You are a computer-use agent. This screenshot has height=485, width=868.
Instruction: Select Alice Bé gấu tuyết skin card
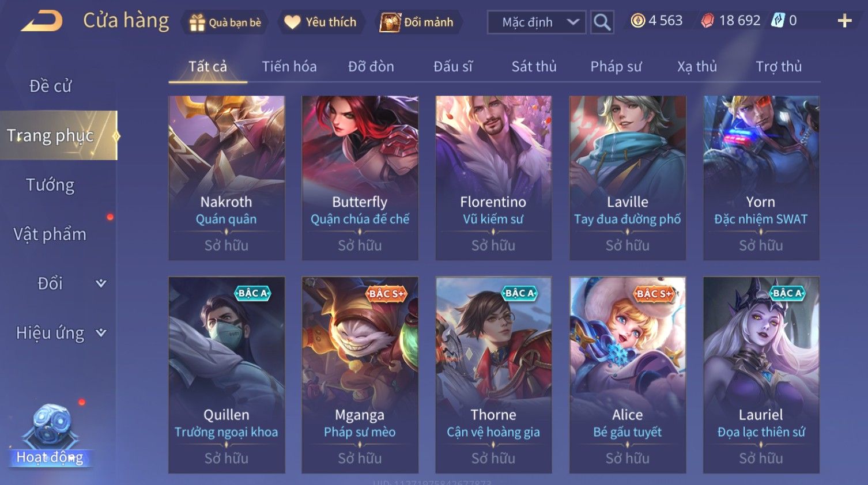coord(628,375)
